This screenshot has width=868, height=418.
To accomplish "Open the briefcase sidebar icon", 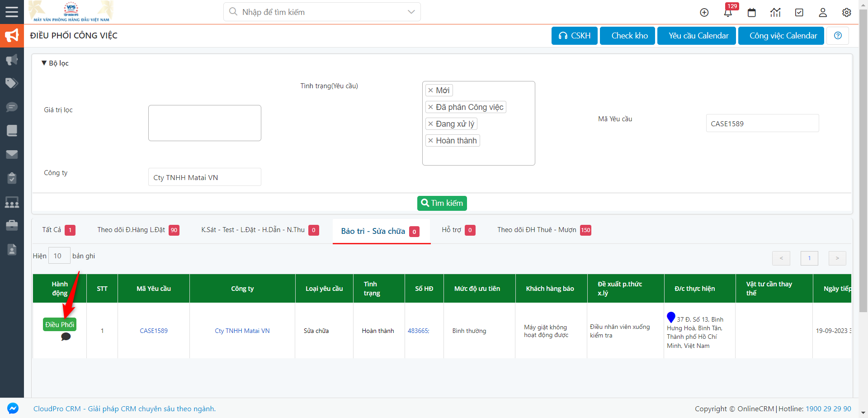I will [x=12, y=225].
